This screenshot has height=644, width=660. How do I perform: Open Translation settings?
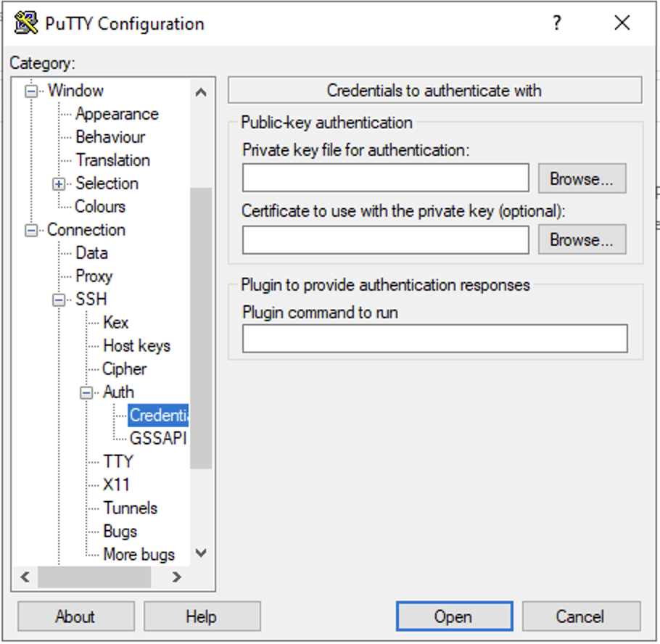113,160
